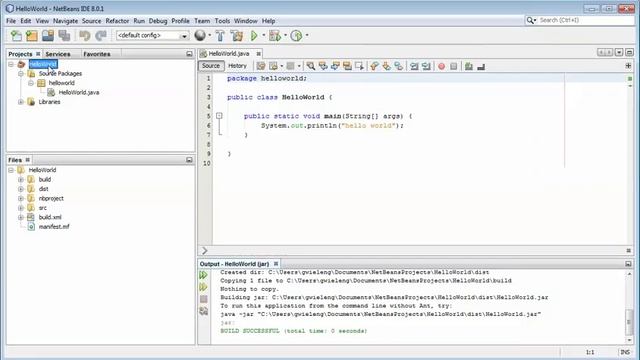This screenshot has height=360, width=640.
Task: Run the project with green play icon
Action: click(x=254, y=36)
